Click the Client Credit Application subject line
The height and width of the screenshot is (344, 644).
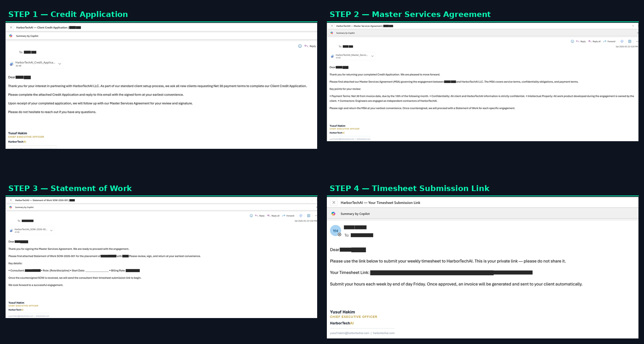point(48,27)
